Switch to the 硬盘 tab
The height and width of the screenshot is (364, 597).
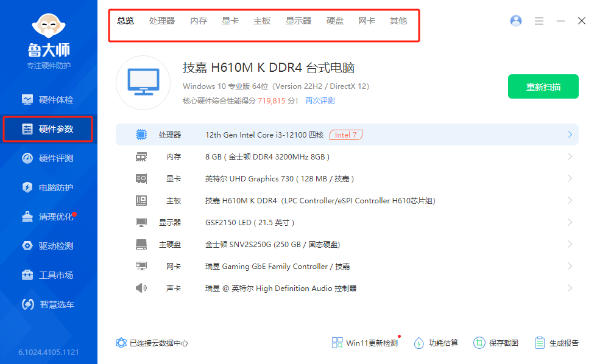coord(335,21)
